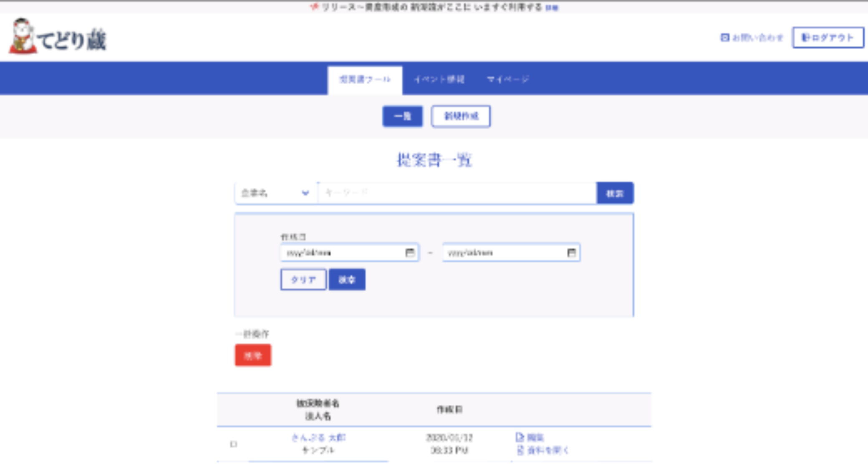
Task: Tick the checkbox for さんぷる 太郎 row
Action: 234,444
